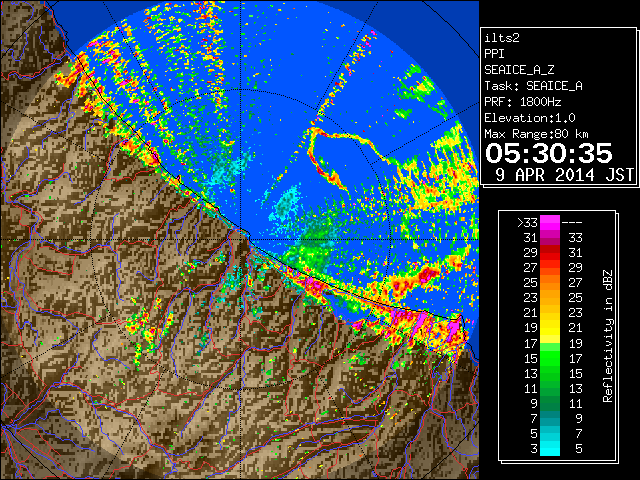Click the left-column legend value 17
This screenshot has height=480, width=640.
point(531,344)
